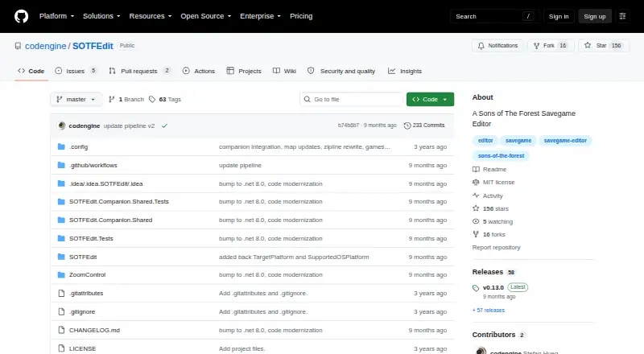View the 1 Branch link
The height and width of the screenshot is (354, 644).
[126, 100]
